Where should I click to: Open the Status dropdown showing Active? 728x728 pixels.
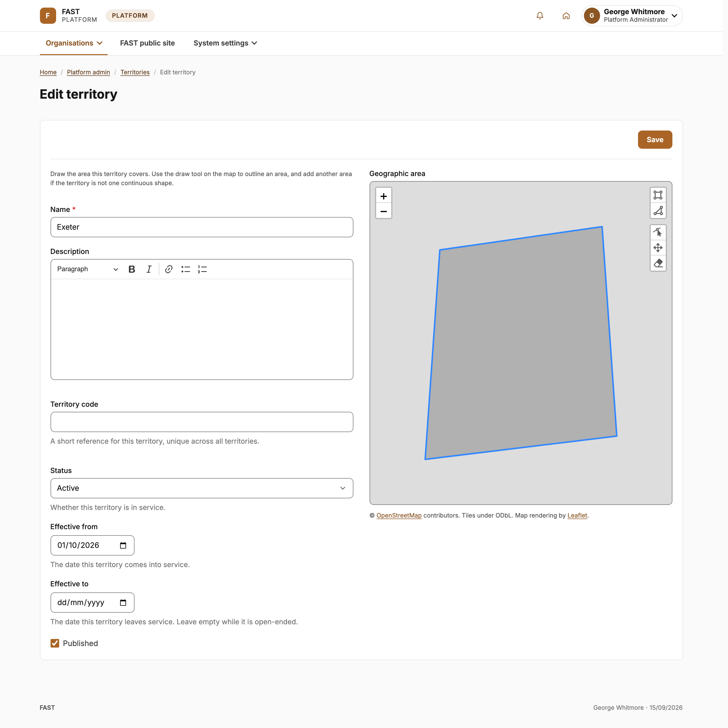(x=202, y=488)
